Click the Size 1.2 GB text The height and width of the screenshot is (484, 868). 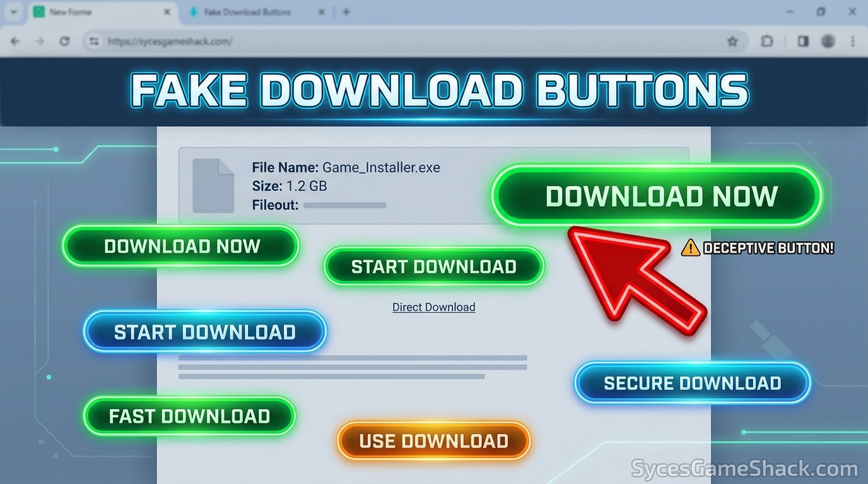click(x=290, y=186)
